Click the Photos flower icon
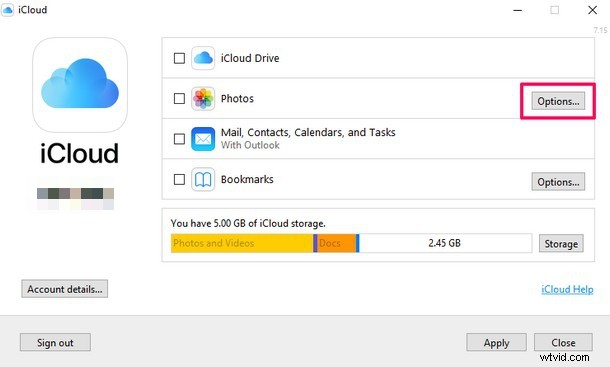 (203, 98)
